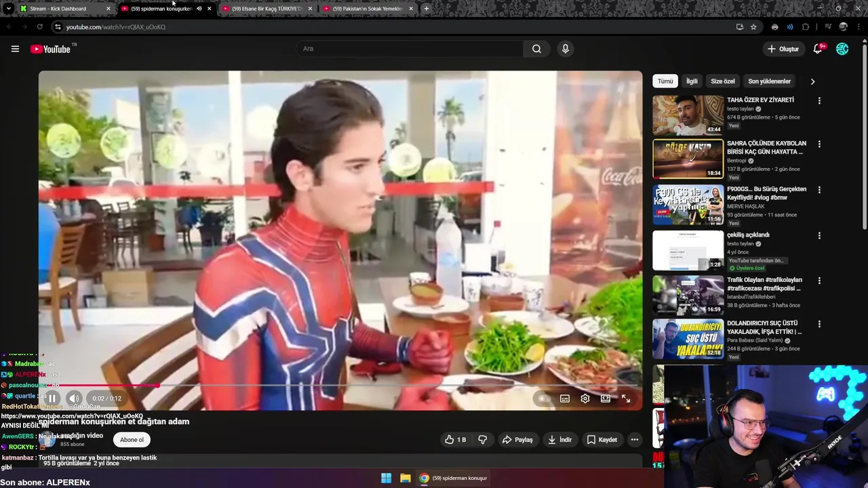Open the YouTube hamburger guide menu
Viewport: 868px width, 488px height.
click(15, 49)
